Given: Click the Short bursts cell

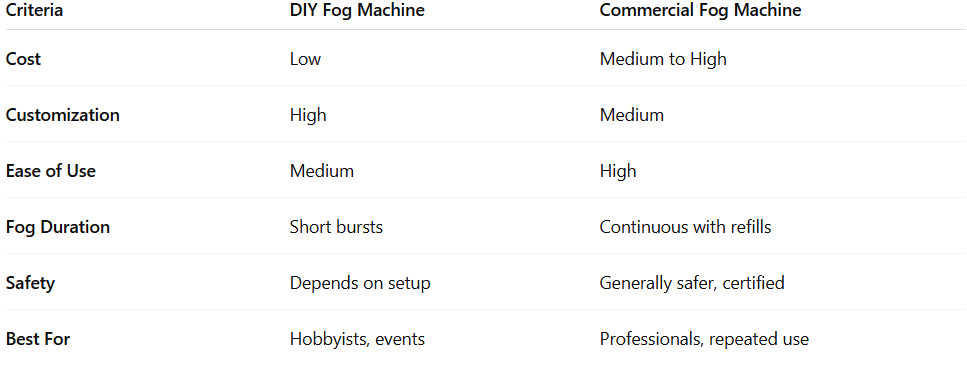Looking at the screenshot, I should point(336,227).
